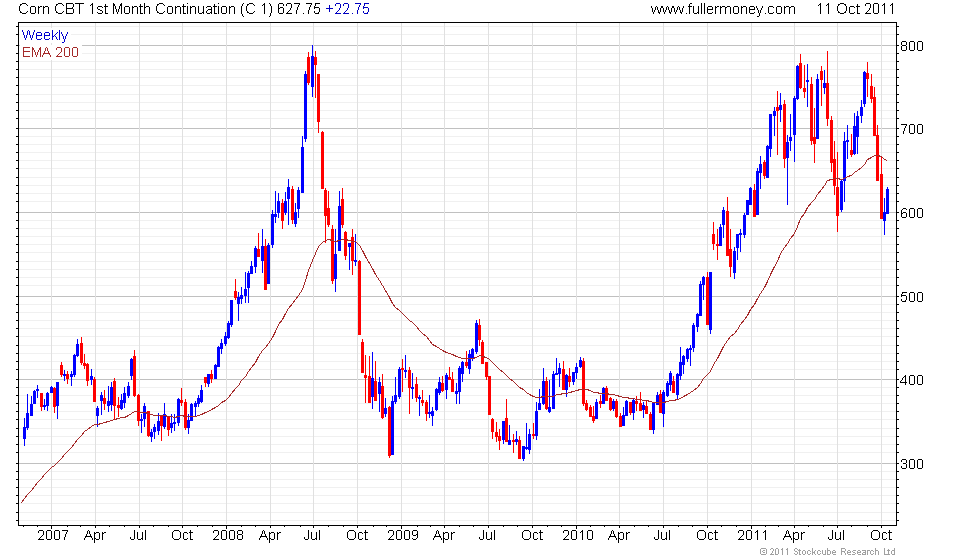Click the 2011 year label on time axis
The width and height of the screenshot is (980, 560).
[752, 535]
